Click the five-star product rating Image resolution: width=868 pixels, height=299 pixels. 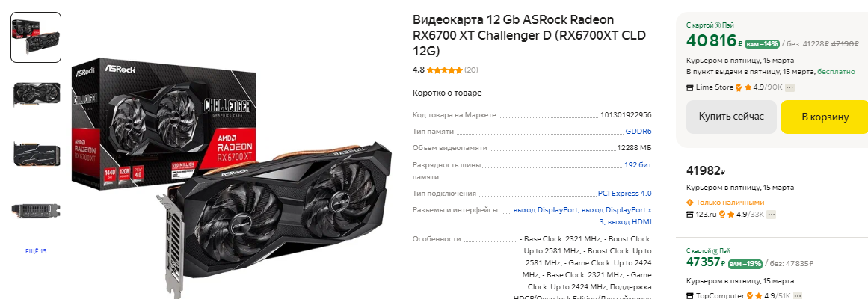pos(445,70)
